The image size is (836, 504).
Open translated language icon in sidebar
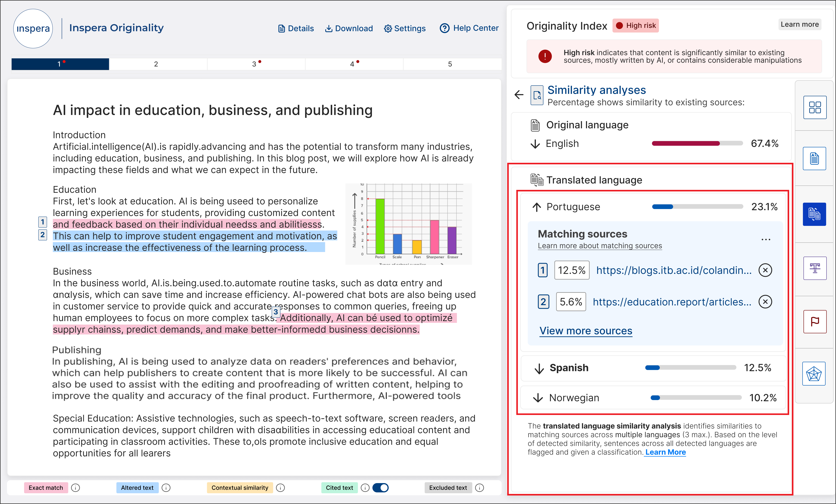[x=814, y=214]
